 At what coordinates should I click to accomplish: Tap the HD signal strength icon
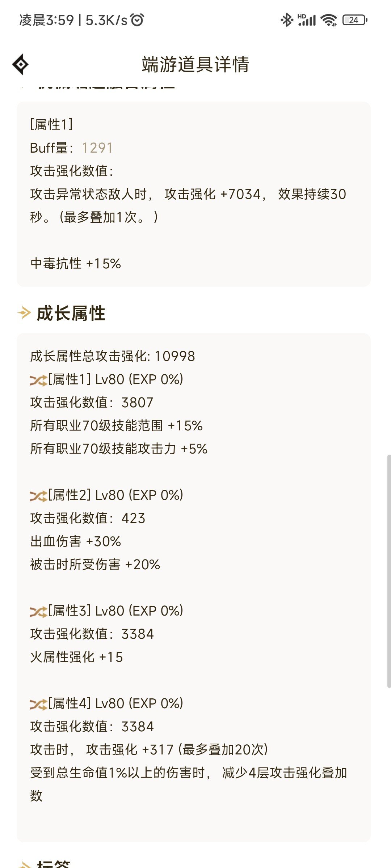307,20
